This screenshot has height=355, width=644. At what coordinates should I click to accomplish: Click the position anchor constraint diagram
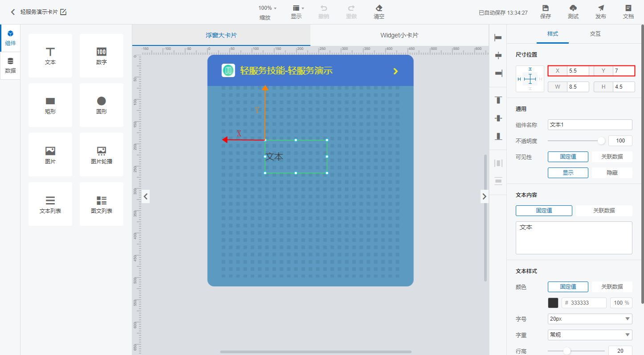pyautogui.click(x=530, y=79)
